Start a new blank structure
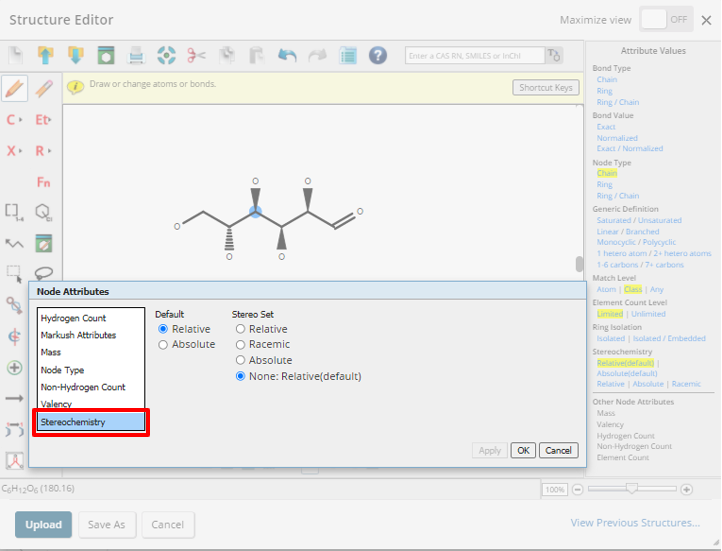 pos(16,56)
